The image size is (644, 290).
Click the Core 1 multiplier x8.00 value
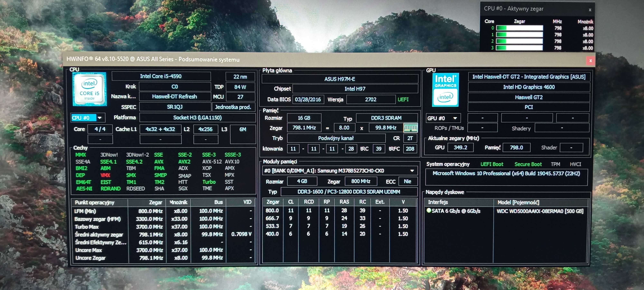click(588, 35)
